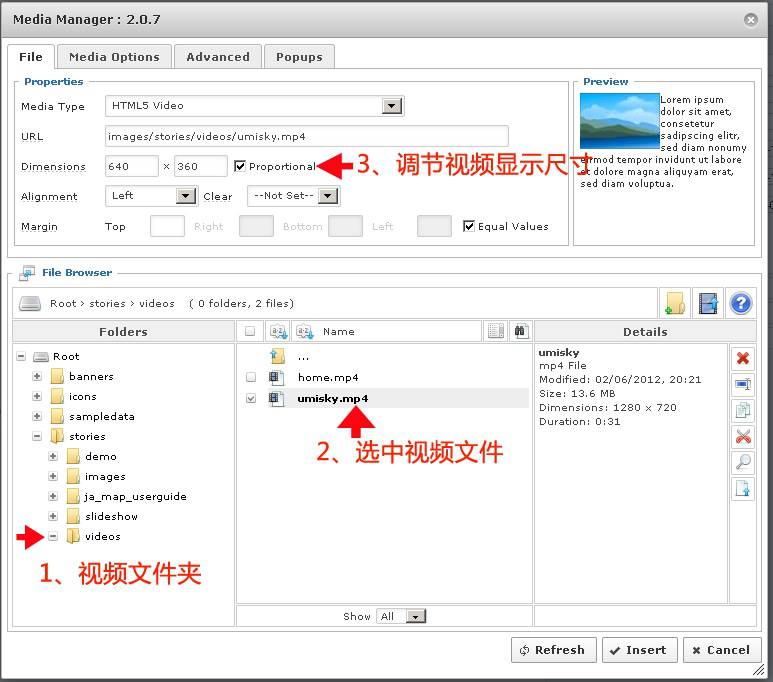Click the Delete red X icon
The height and width of the screenshot is (682, 773).
[x=742, y=358]
